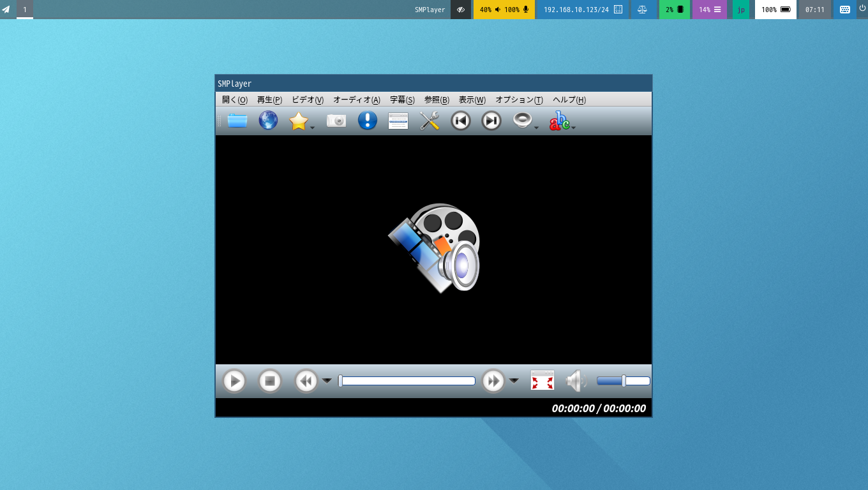868x490 pixels.
Task: Open the rewind step dropdown arrow
Action: [x=327, y=382]
